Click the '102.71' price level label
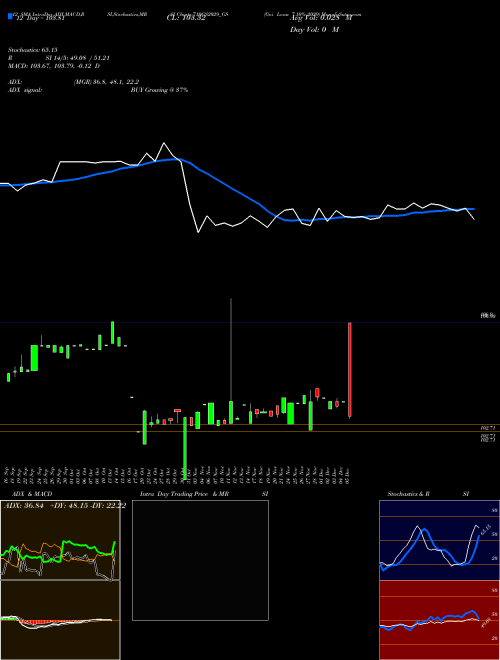 click(x=487, y=428)
